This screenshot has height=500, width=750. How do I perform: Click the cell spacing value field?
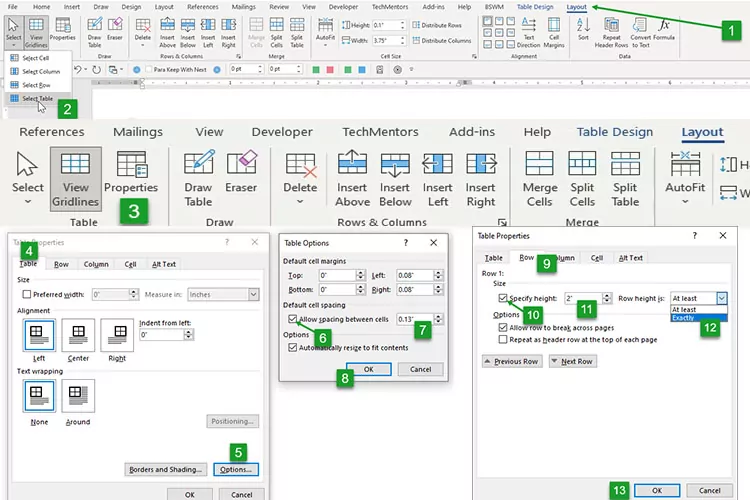click(x=414, y=319)
